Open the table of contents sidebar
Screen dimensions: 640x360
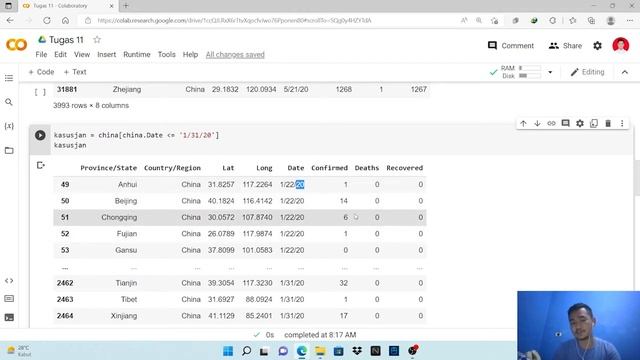pyautogui.click(x=9, y=78)
